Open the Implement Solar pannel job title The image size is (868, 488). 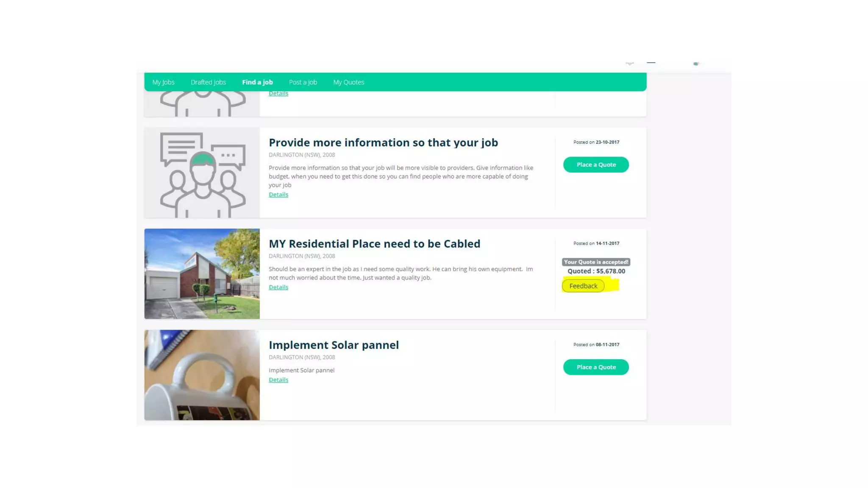tap(334, 345)
